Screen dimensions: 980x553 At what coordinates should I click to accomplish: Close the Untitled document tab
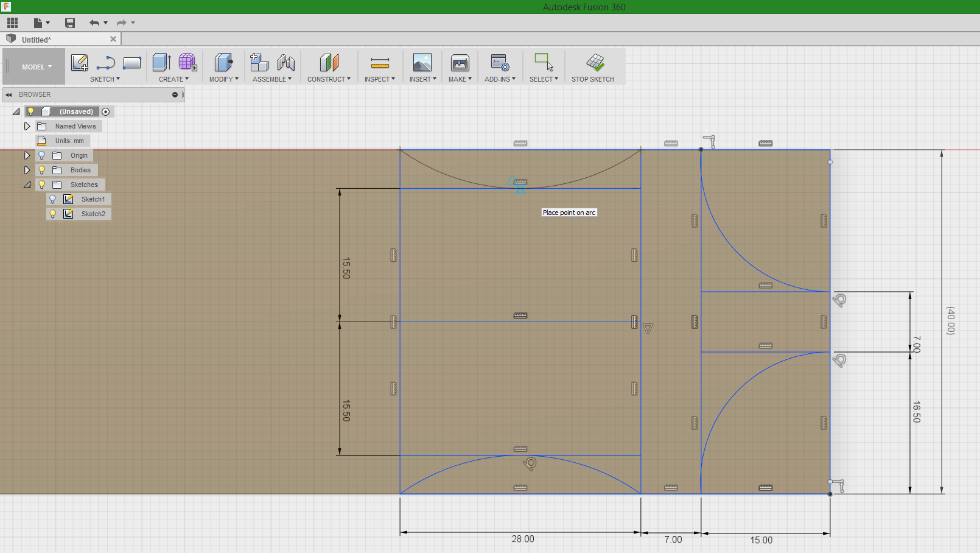click(113, 39)
